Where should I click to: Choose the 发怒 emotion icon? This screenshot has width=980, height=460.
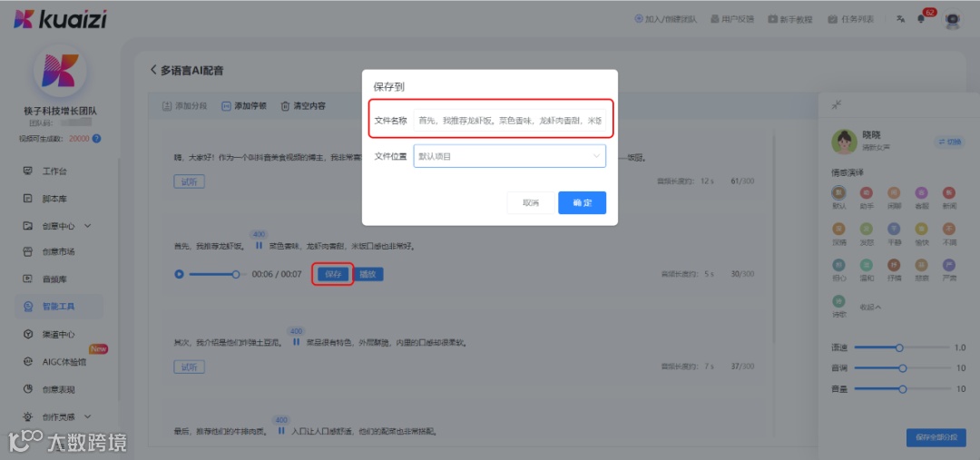point(866,230)
